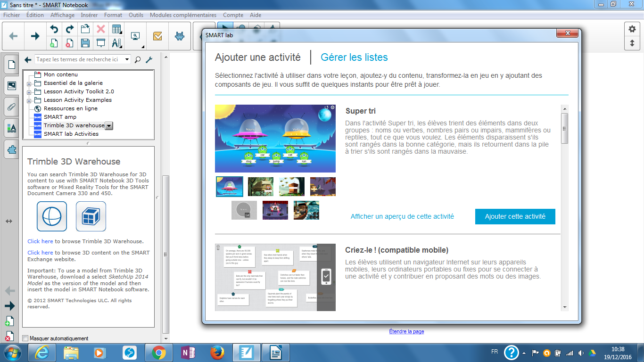The height and width of the screenshot is (362, 644).
Task: Open the Affichage menu
Action: pos(62,15)
